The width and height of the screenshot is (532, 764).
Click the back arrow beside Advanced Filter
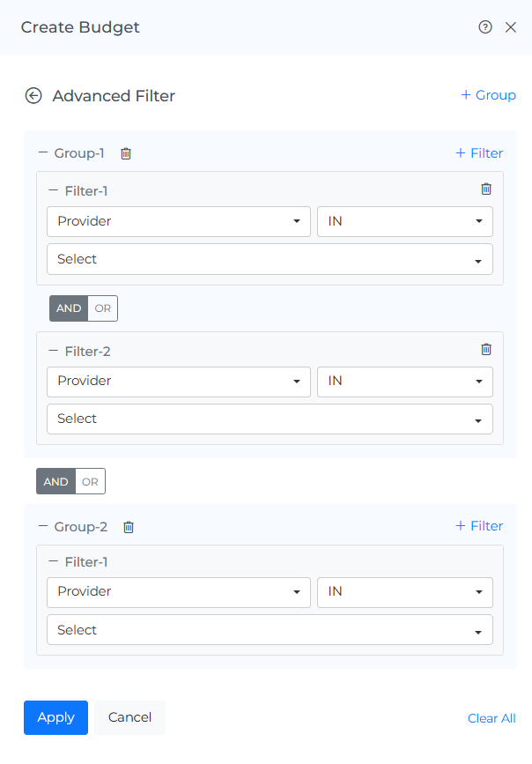tap(33, 96)
